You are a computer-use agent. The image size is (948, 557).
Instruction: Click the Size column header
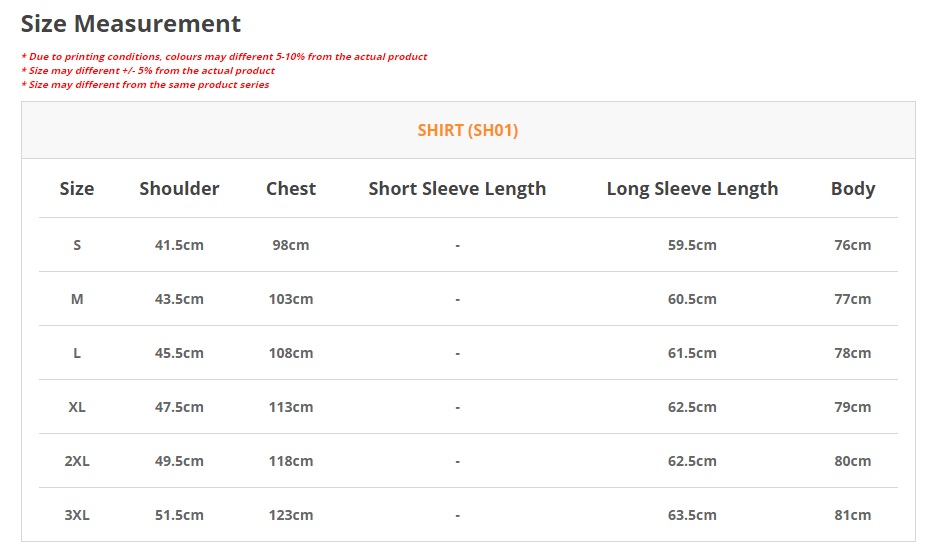pos(77,189)
